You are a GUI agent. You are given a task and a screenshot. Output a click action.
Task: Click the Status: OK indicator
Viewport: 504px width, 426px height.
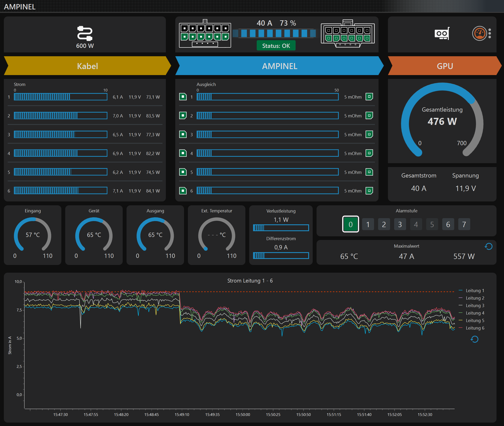[x=276, y=46]
